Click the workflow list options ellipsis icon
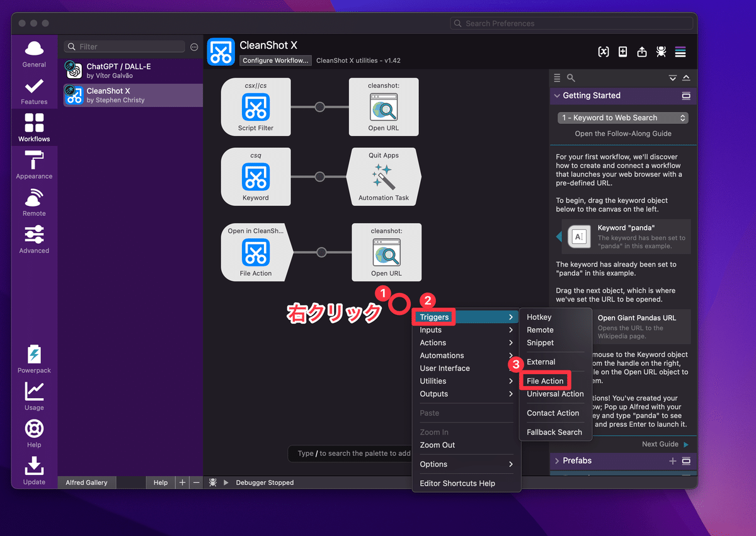 tap(194, 47)
